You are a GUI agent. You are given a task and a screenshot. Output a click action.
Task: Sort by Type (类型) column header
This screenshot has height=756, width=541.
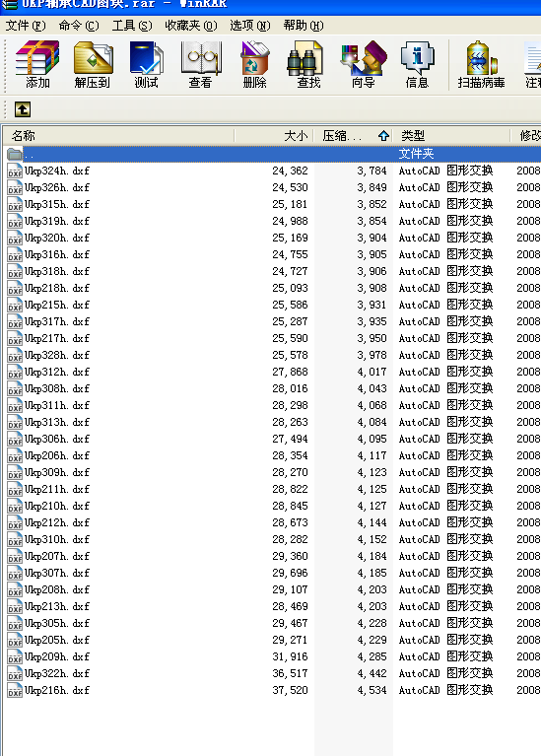pos(451,135)
